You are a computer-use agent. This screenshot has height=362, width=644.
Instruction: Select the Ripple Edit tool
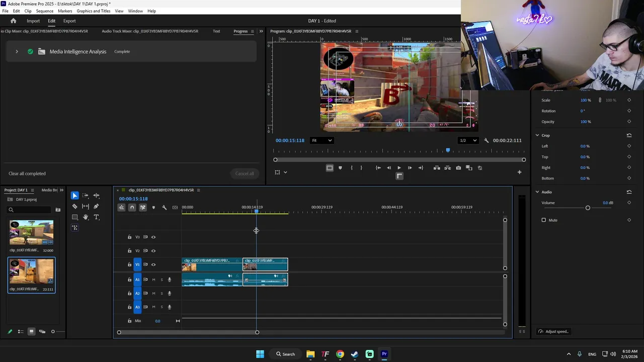pos(96,196)
